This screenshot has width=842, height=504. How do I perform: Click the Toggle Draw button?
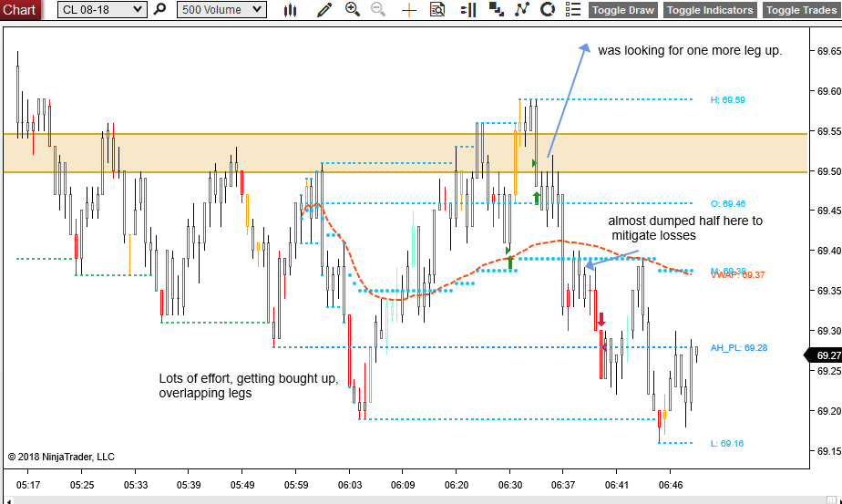[x=623, y=10]
